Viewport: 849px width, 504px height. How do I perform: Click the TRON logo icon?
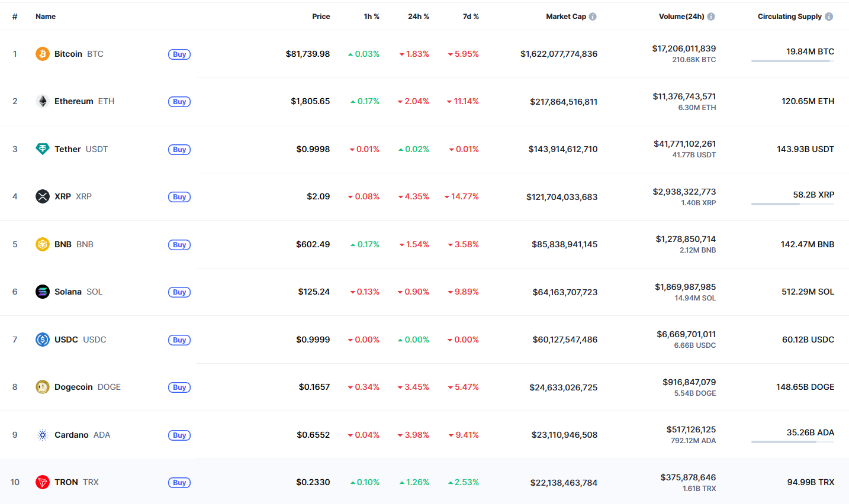click(x=43, y=482)
